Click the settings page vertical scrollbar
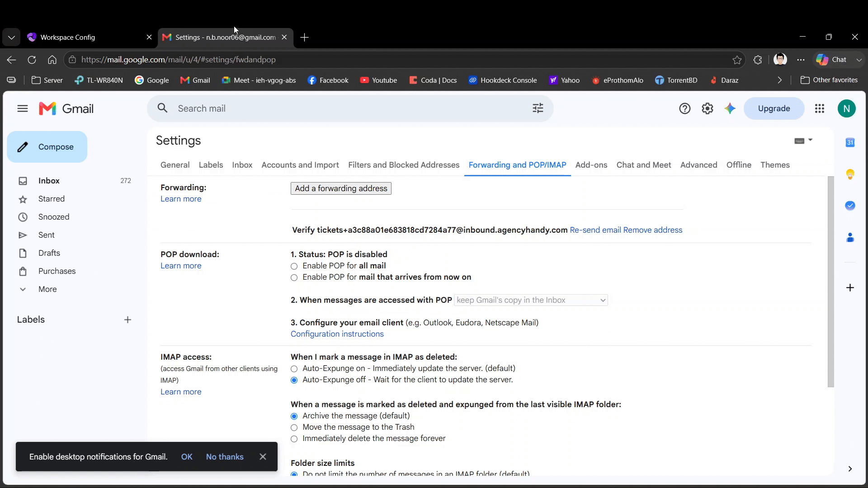Screen dimensions: 868x488 point(830,282)
